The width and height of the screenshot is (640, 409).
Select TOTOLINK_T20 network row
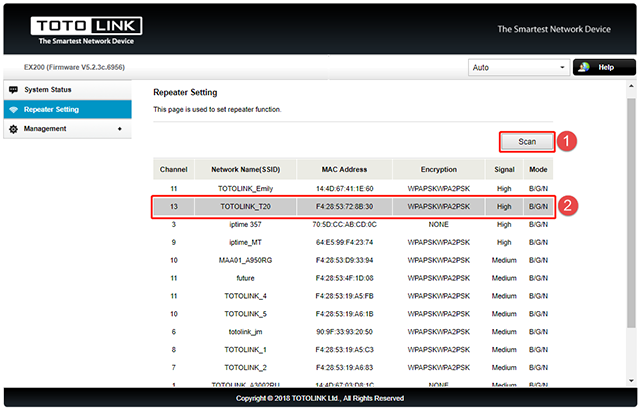tap(353, 207)
